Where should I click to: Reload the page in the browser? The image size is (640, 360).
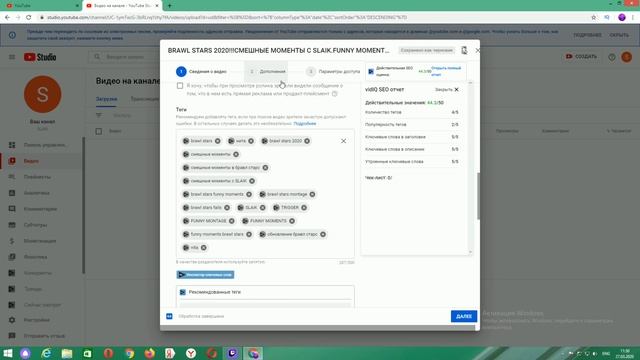(x=29, y=18)
